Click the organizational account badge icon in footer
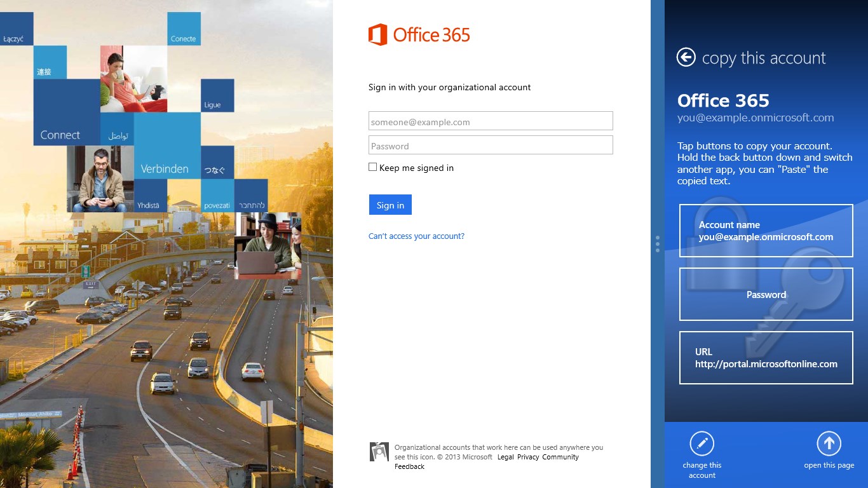868x488 pixels. [x=379, y=451]
